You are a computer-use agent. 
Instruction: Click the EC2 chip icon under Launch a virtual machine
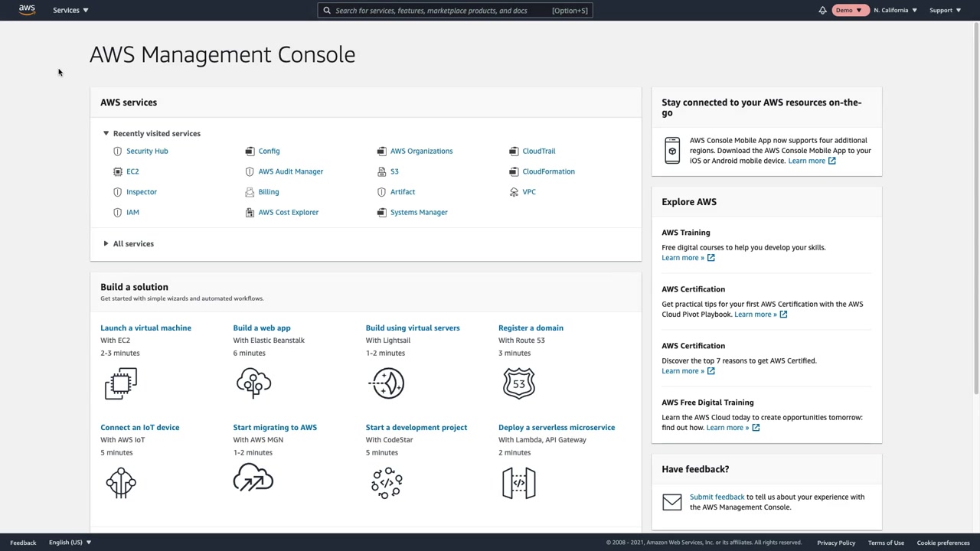[121, 383]
